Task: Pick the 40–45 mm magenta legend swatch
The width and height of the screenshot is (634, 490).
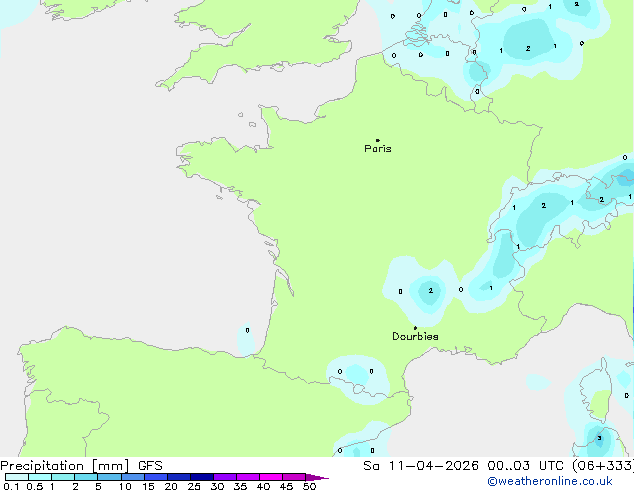Action: [271, 477]
